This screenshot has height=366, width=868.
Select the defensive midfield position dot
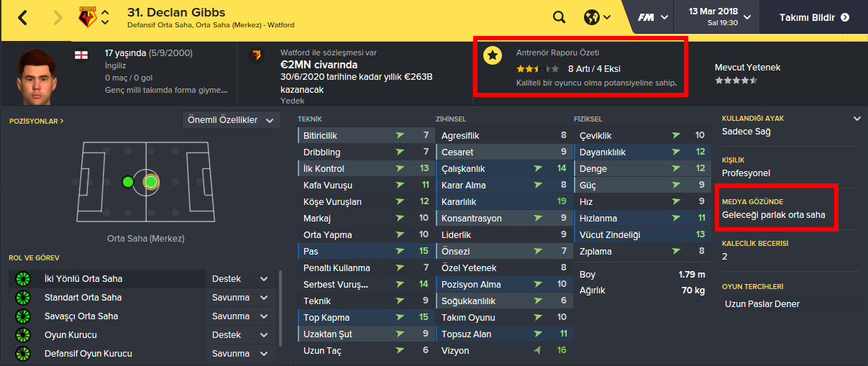pos(127,182)
